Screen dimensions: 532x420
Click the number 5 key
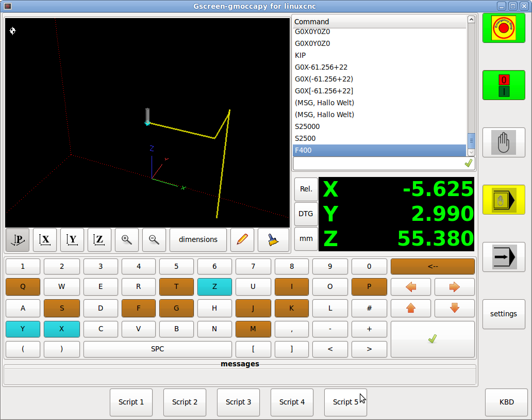(176, 267)
